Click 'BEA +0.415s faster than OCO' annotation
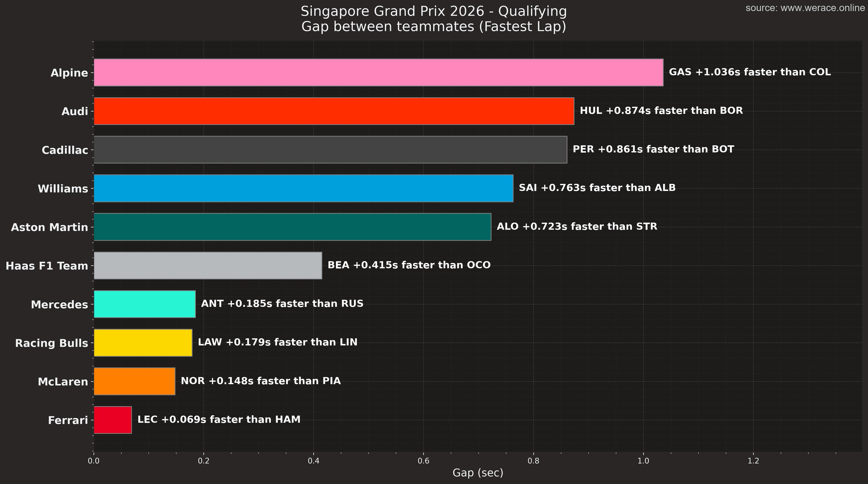This screenshot has width=868, height=484. tap(409, 265)
